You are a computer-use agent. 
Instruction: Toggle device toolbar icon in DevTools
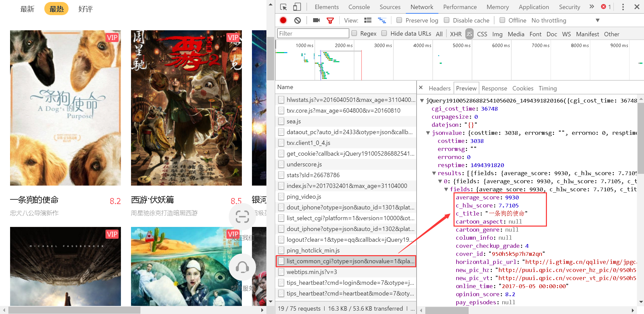[x=297, y=7]
